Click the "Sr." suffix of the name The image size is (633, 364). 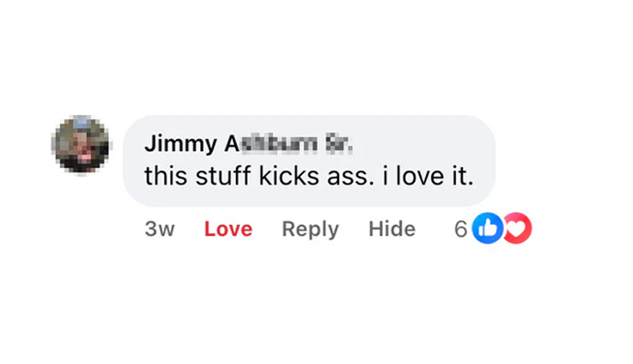pyautogui.click(x=339, y=144)
